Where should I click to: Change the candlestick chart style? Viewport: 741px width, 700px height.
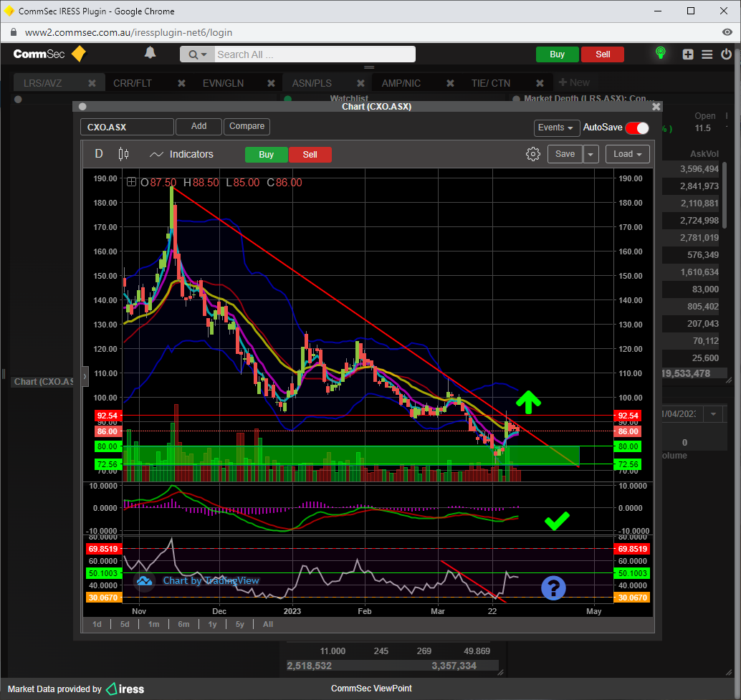point(123,154)
